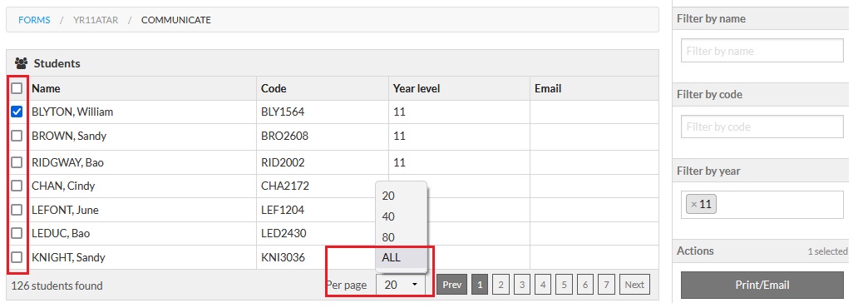Go to the FORMS breadcrumb link
868x308 pixels.
pos(34,20)
